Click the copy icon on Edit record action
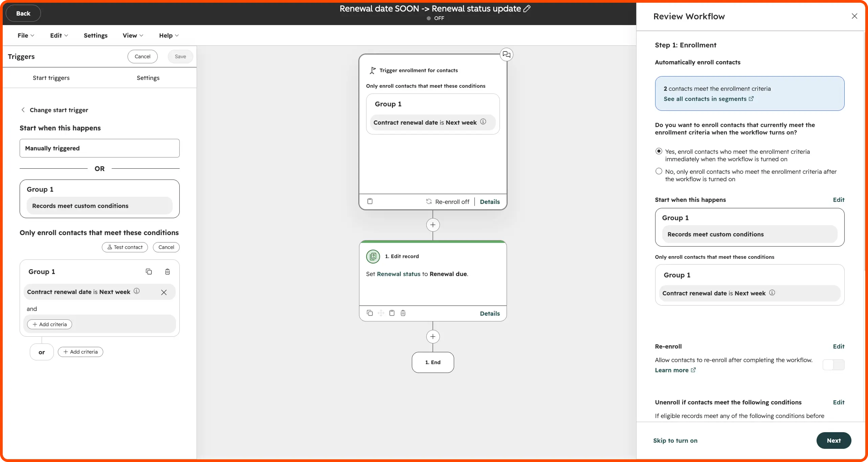This screenshot has width=868, height=462. [x=370, y=313]
